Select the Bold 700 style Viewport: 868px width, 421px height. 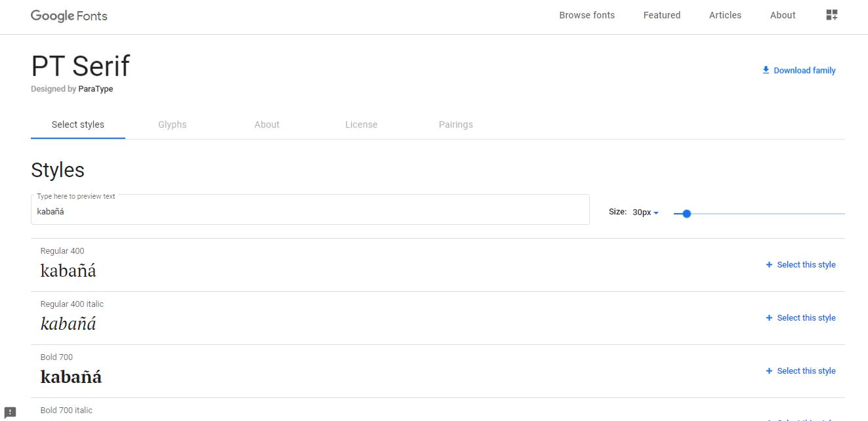800,371
